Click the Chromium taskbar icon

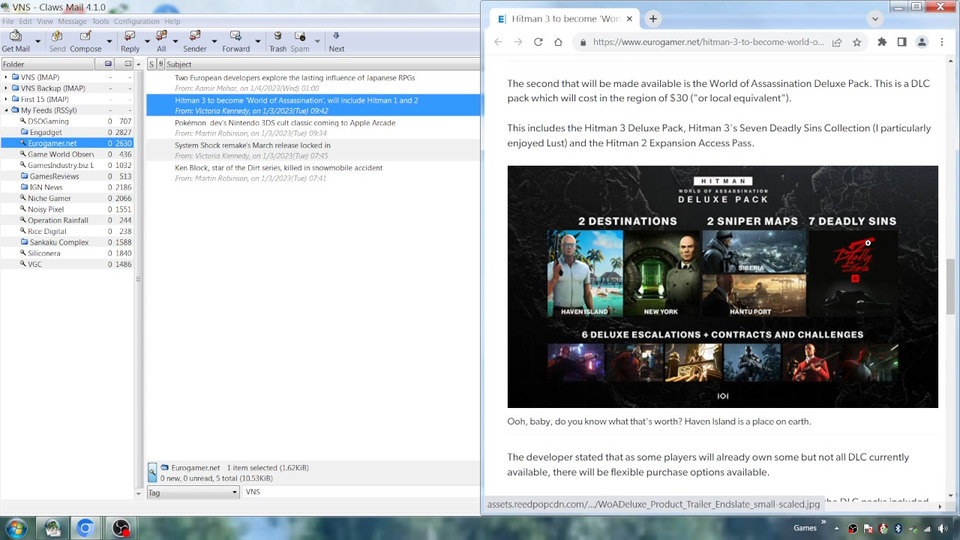click(85, 528)
